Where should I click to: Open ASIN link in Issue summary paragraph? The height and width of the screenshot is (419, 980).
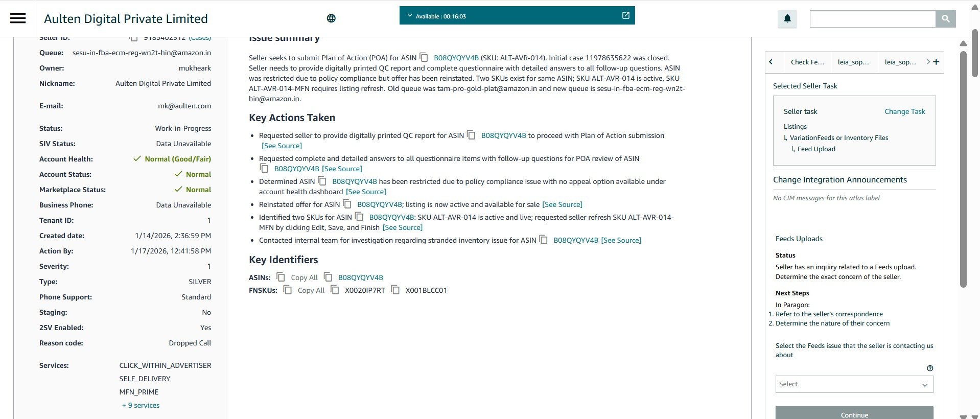456,58
